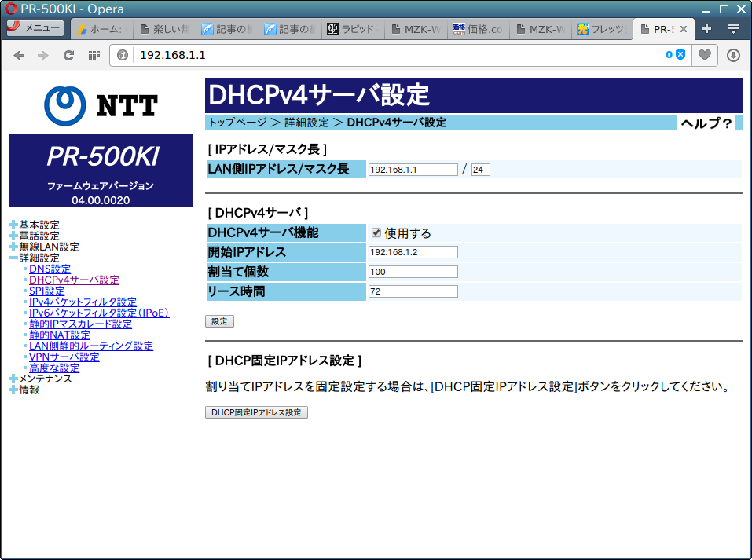The height and width of the screenshot is (560, 752).
Task: Click the 設定 button
Action: tap(220, 322)
